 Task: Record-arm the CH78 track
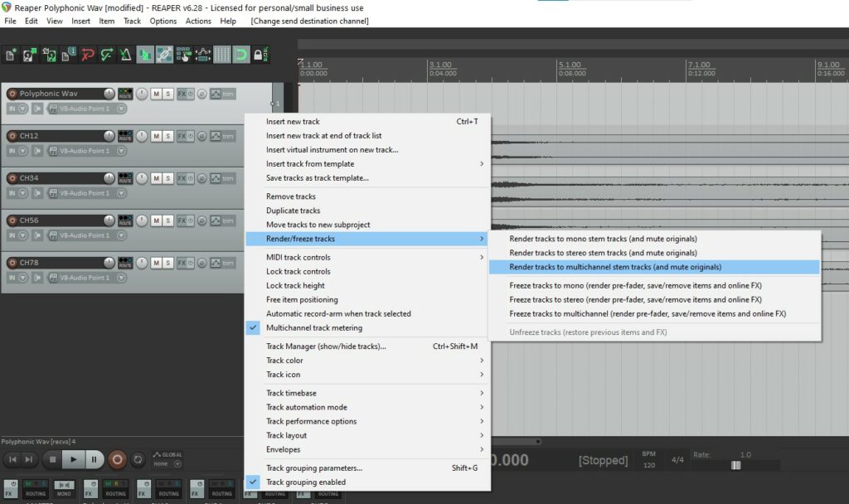pos(12,263)
